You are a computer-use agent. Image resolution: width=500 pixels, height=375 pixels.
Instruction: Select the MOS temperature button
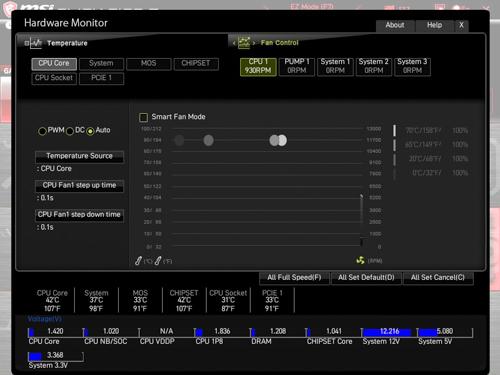[149, 64]
